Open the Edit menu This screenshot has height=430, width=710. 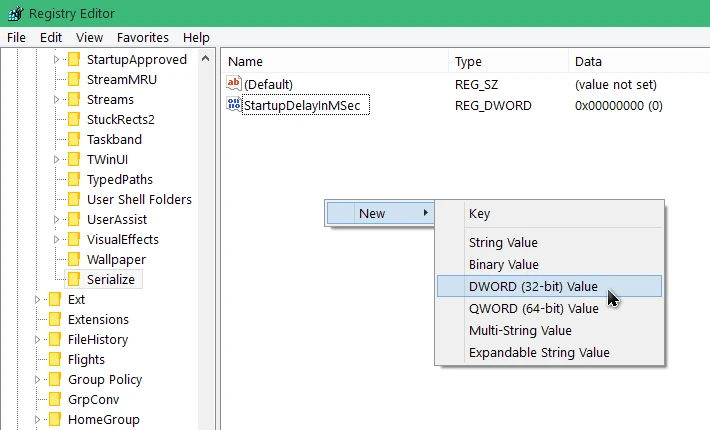pos(50,37)
